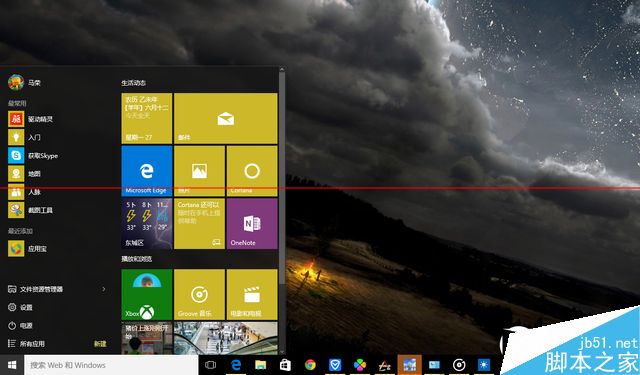Screen dimensions: 640x375
Task: Launch the Microsoft Edge tile
Action: [147, 171]
